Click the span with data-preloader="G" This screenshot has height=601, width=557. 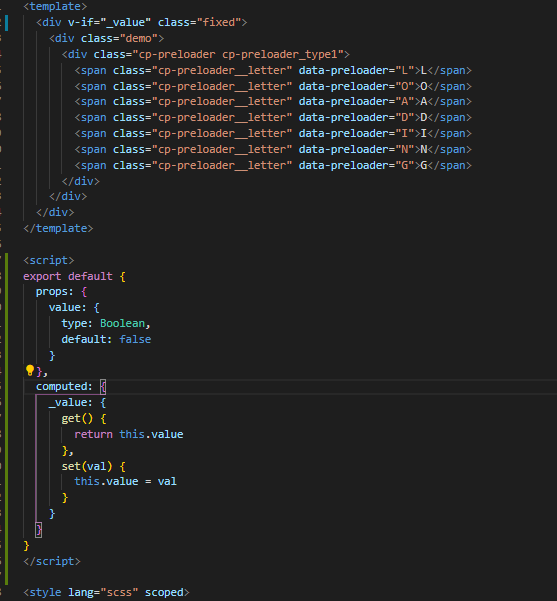coord(273,166)
